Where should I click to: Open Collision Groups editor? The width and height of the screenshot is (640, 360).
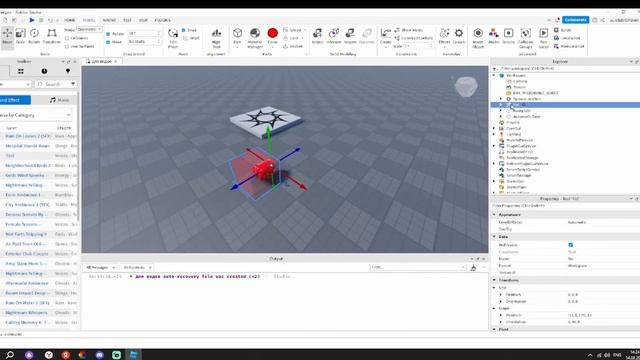(526, 38)
